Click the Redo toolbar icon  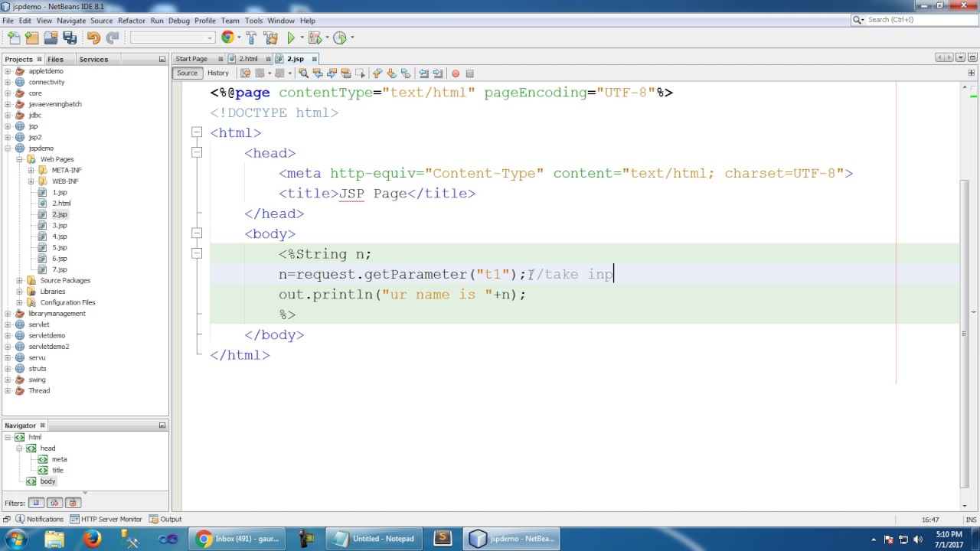113,37
